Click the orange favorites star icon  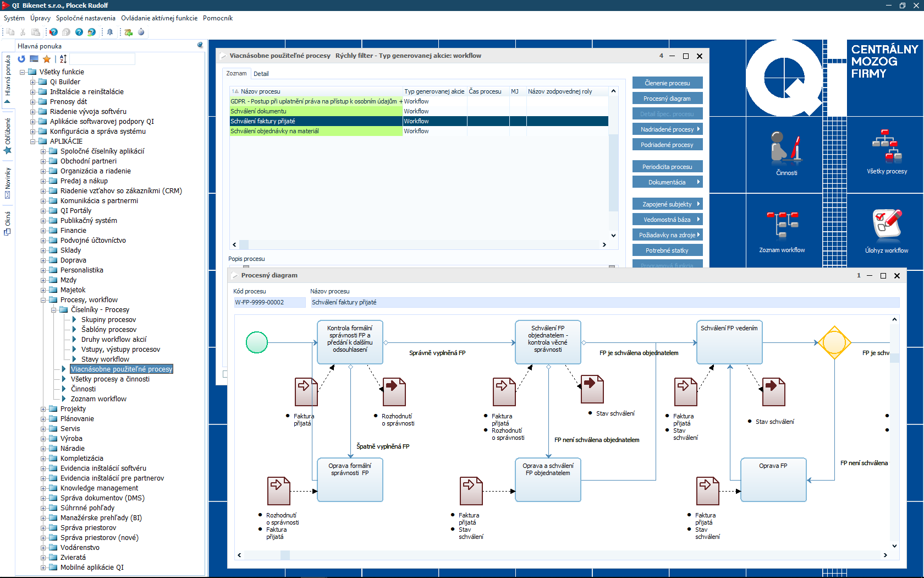[x=47, y=59]
